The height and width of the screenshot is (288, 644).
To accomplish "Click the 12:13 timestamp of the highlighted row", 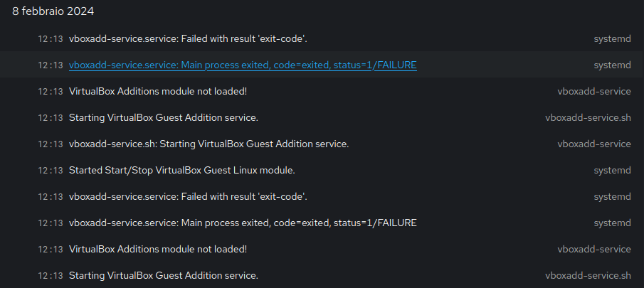I will pyautogui.click(x=50, y=65).
